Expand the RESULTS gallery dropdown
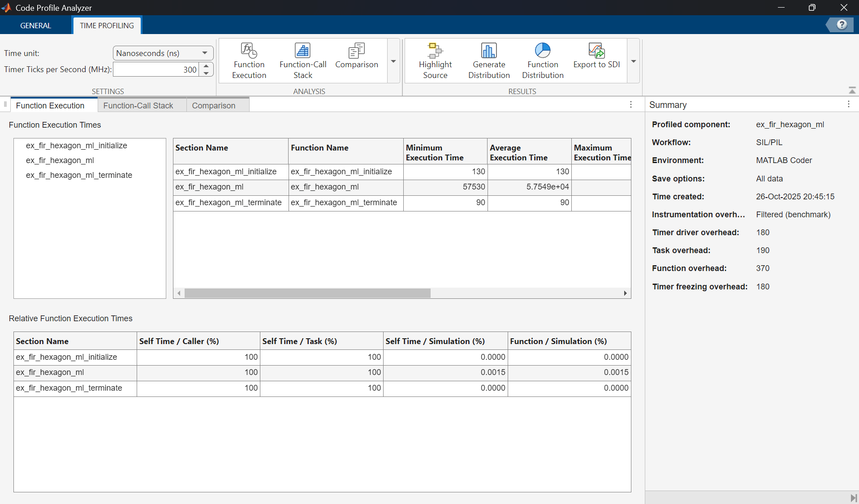Screen dimensions: 859x504 633,61
